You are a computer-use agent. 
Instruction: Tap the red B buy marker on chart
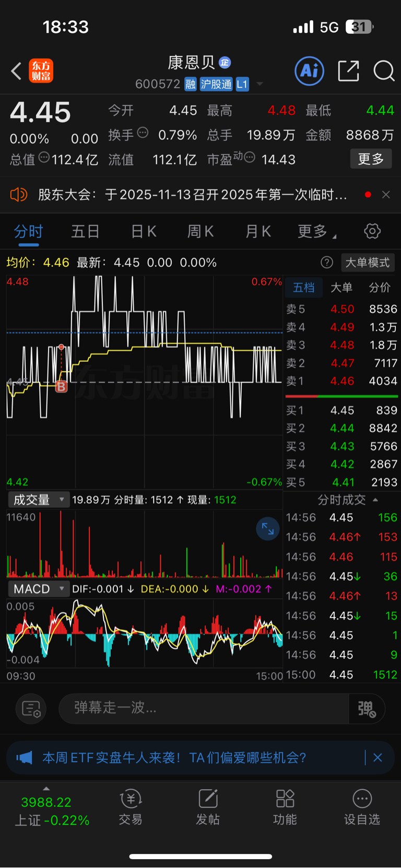pyautogui.click(x=61, y=387)
